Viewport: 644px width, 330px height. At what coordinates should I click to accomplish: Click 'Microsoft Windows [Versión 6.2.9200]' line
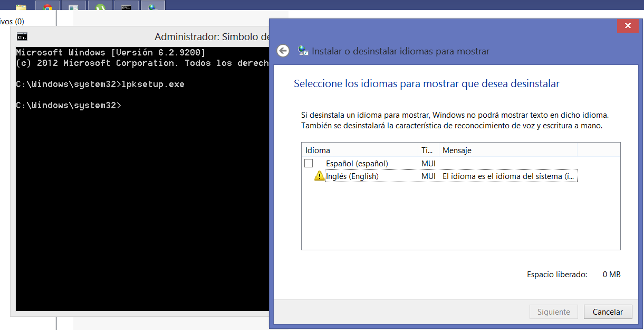[111, 53]
